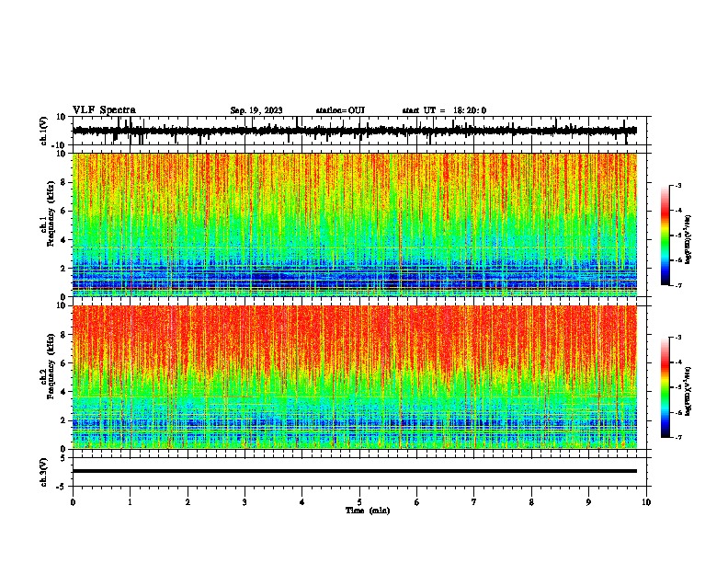
Task: Click the ch.2 color scale bar
Action: (x=665, y=387)
